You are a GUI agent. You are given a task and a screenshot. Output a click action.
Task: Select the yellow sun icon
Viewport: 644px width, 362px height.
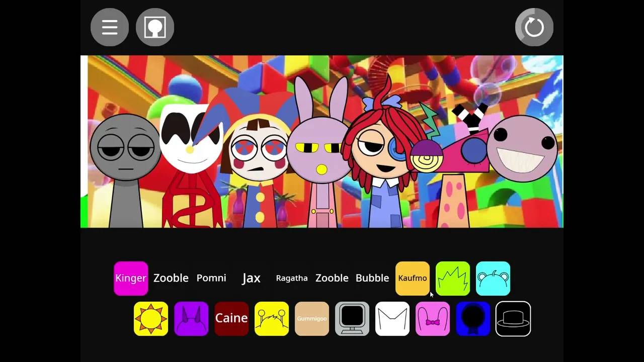click(151, 318)
